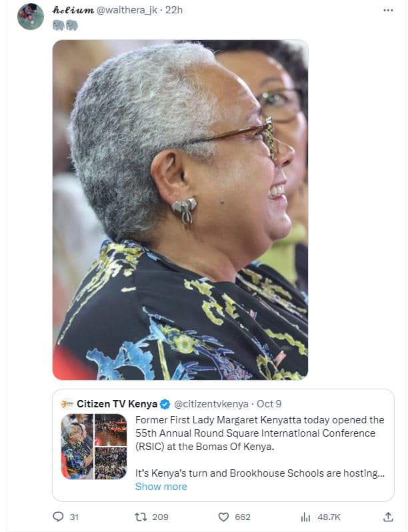Click the reply speech bubble icon
The width and height of the screenshot is (408, 532).
58,517
